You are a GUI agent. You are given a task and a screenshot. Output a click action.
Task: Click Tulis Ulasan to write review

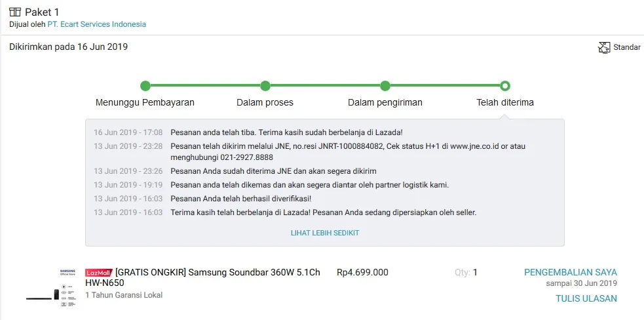586,298
